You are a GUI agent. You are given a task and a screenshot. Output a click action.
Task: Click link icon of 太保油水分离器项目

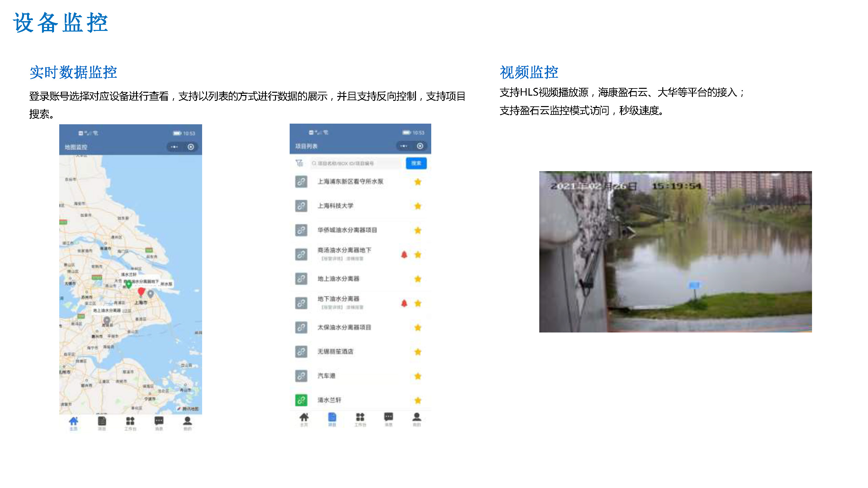tap(301, 327)
